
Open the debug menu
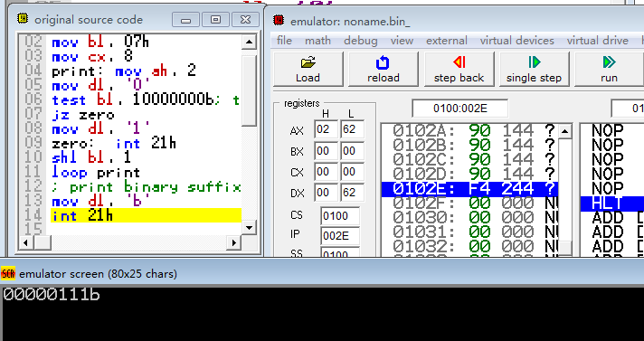pyautogui.click(x=360, y=41)
